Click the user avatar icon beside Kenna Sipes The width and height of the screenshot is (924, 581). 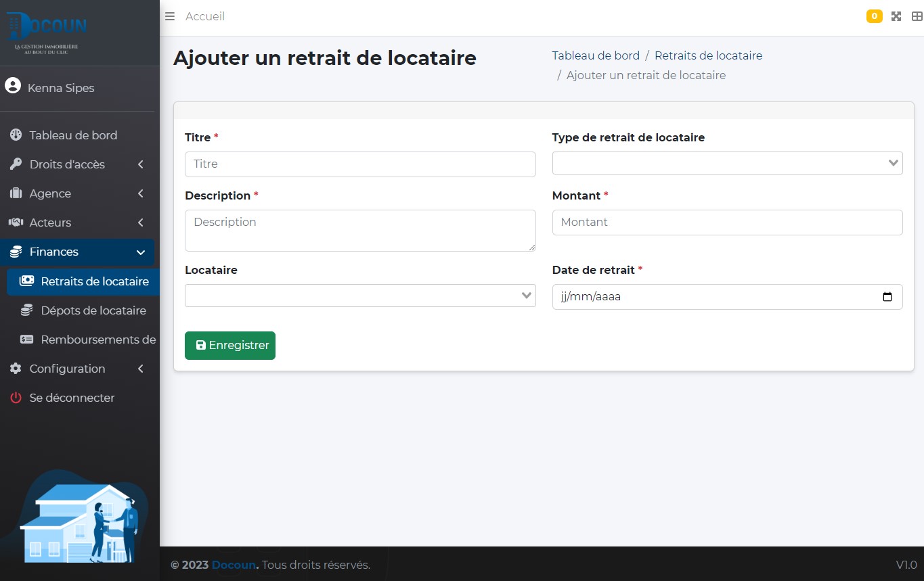[13, 86]
